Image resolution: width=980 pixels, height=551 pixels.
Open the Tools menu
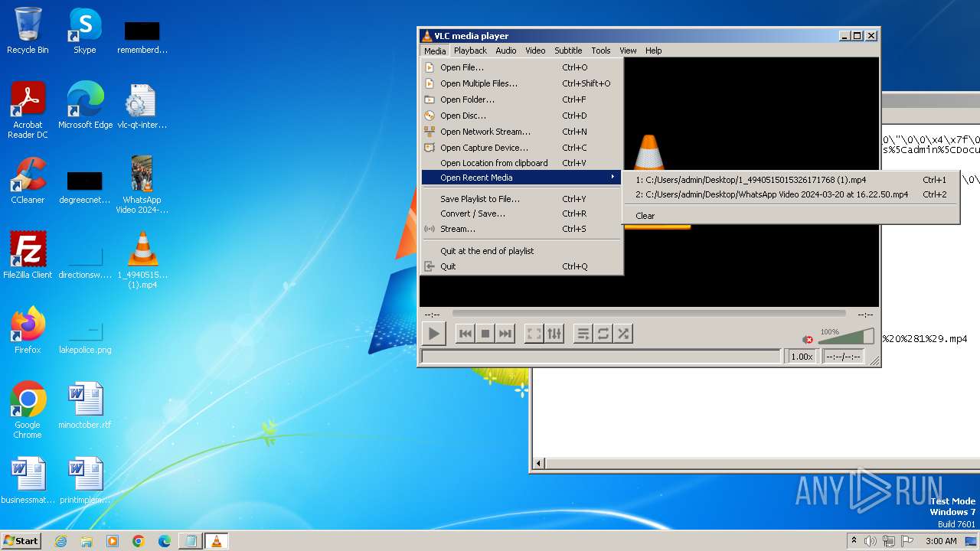(x=601, y=51)
